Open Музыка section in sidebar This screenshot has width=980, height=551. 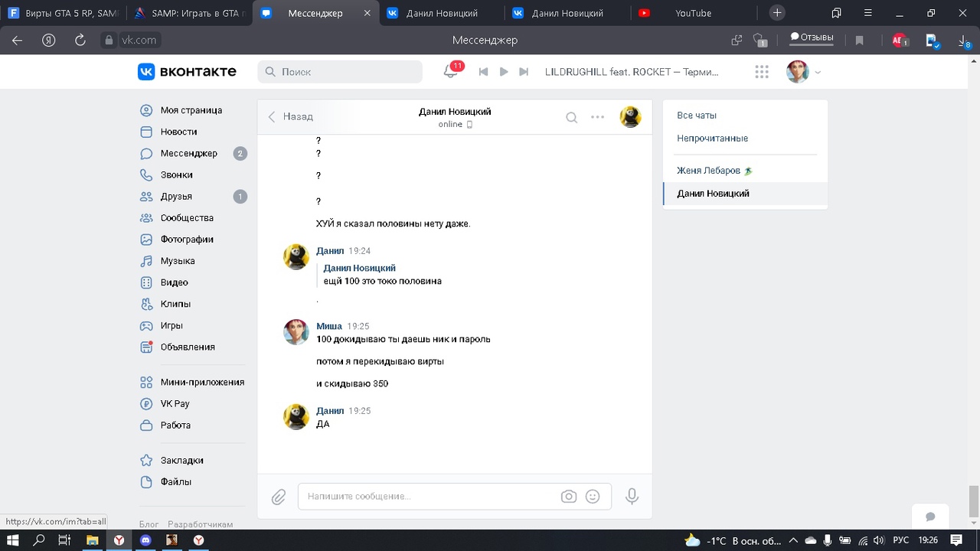(178, 261)
